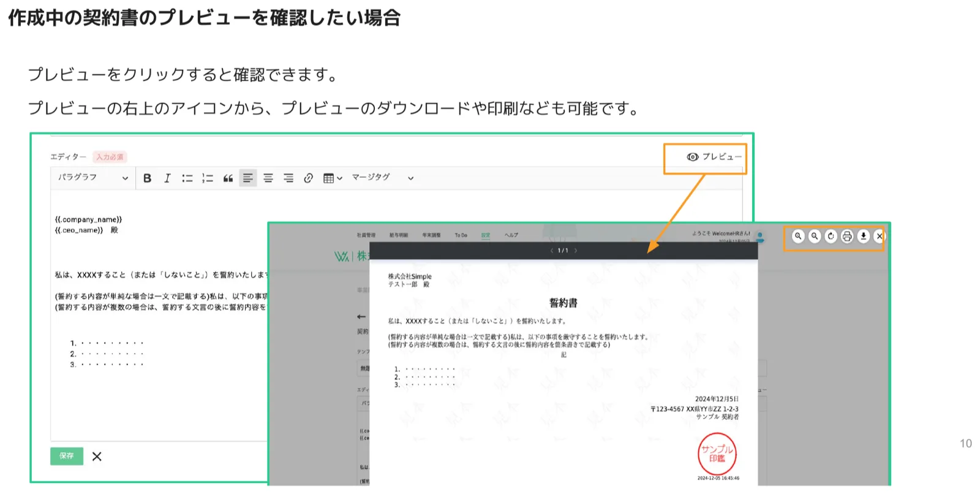Open the マージタグ dropdown
The width and height of the screenshot is (980, 494).
pos(383,178)
